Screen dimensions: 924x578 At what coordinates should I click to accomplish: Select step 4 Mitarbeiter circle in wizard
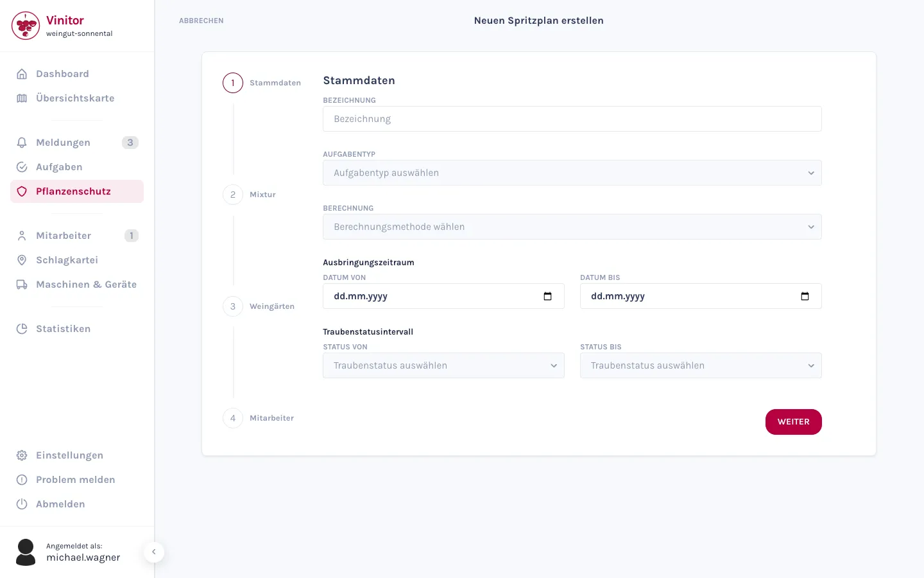[233, 418]
